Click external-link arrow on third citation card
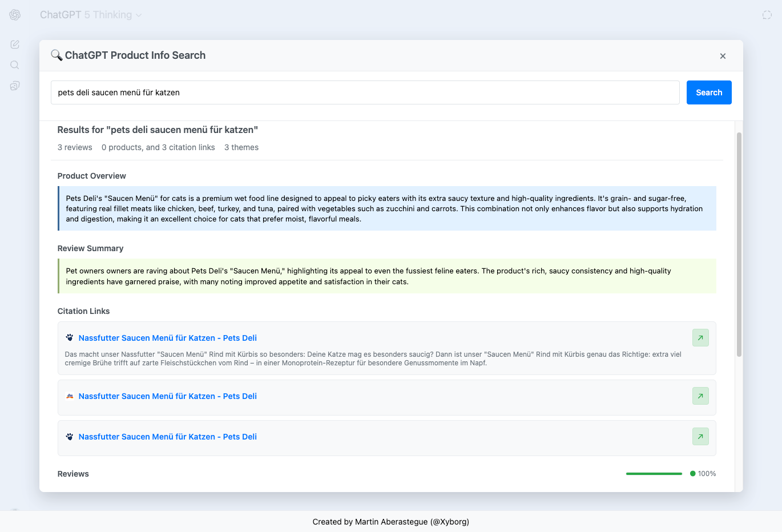 pos(700,437)
